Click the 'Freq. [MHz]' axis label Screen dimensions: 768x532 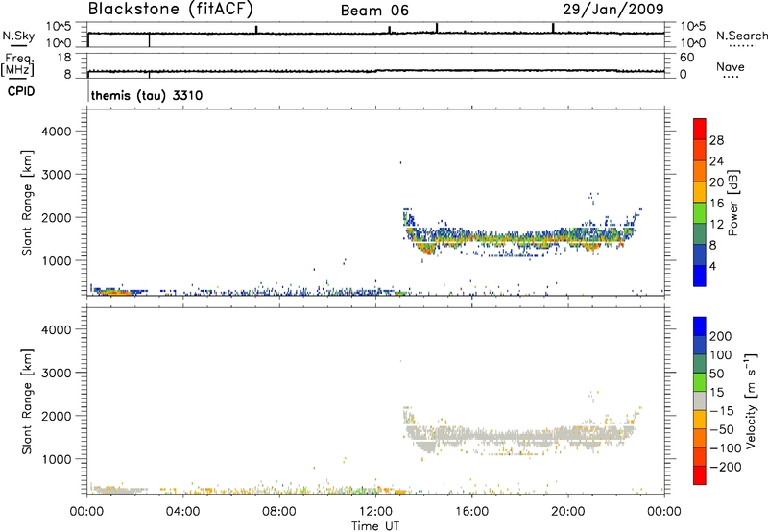click(17, 64)
